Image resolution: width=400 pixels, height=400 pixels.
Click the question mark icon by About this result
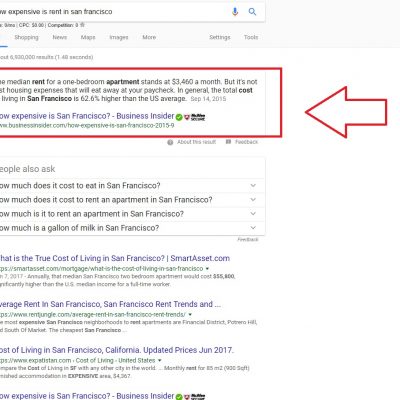pyautogui.click(x=170, y=142)
